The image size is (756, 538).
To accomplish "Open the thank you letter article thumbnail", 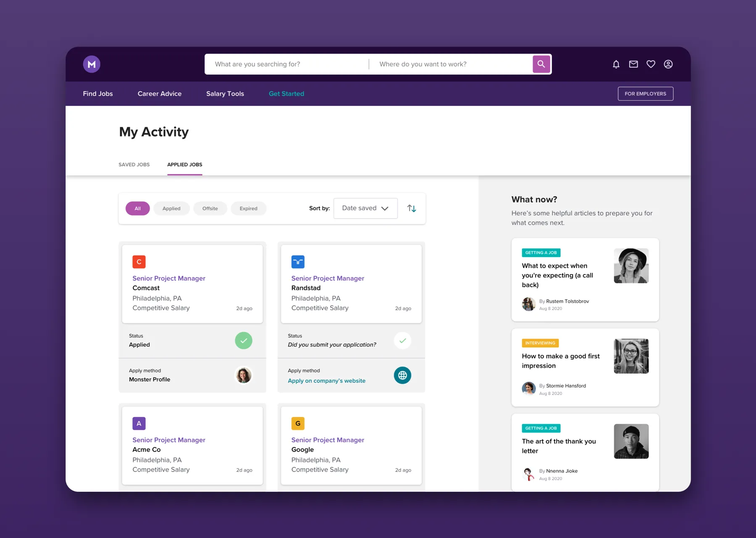I will click(631, 441).
